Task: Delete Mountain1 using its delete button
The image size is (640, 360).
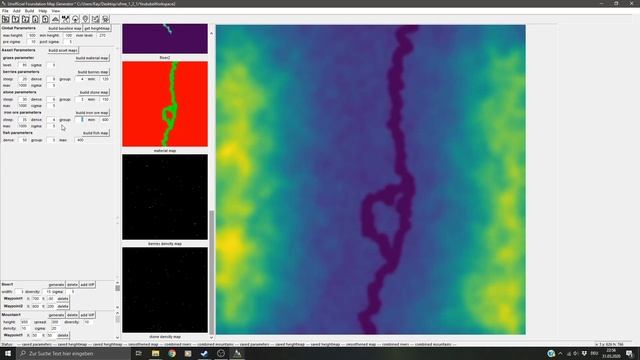Action: (x=72, y=315)
